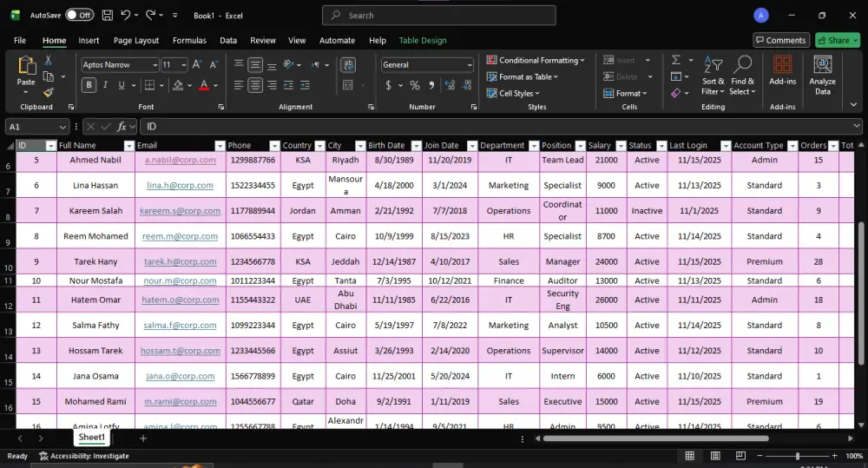Click the Align Right icon
The height and width of the screenshot is (468, 868).
[x=272, y=85]
